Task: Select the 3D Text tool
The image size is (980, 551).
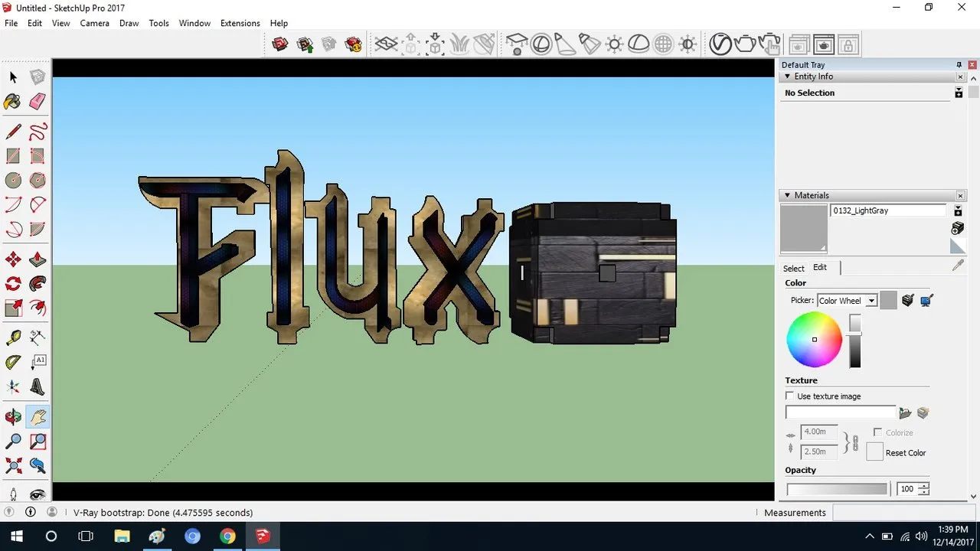Action: tap(38, 386)
